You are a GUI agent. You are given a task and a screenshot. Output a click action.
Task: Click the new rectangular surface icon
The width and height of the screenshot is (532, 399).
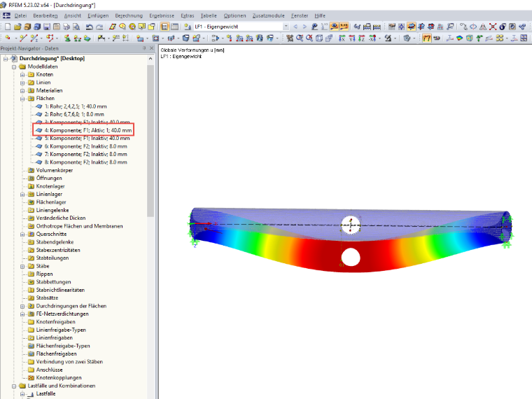click(140, 38)
